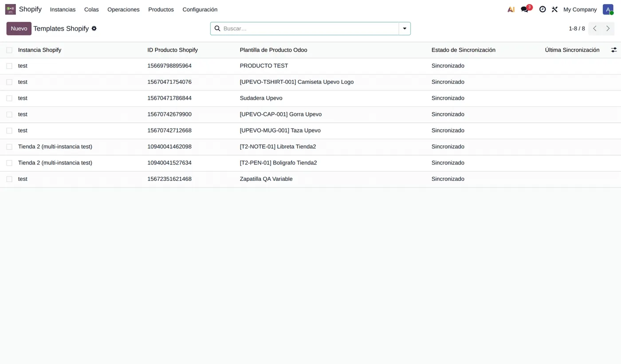Check the Gorra Upevo row checkbox
The height and width of the screenshot is (364, 621).
coord(9,114)
